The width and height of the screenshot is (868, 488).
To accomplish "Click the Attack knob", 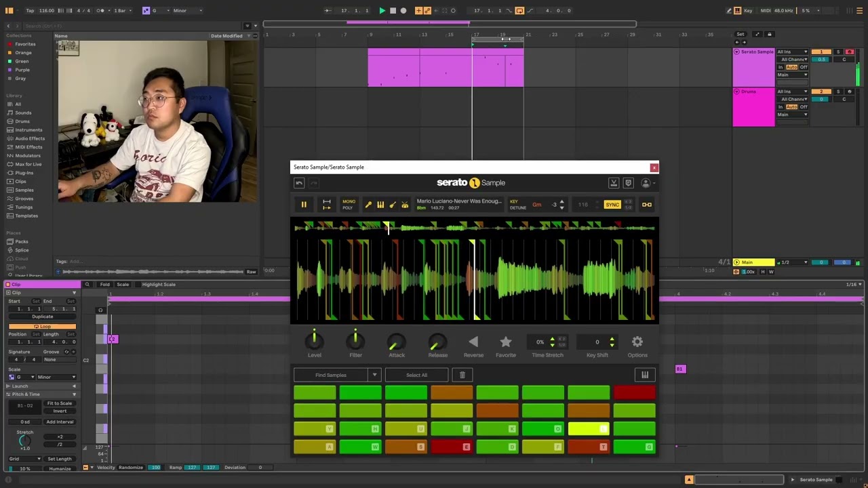I will pos(397,342).
